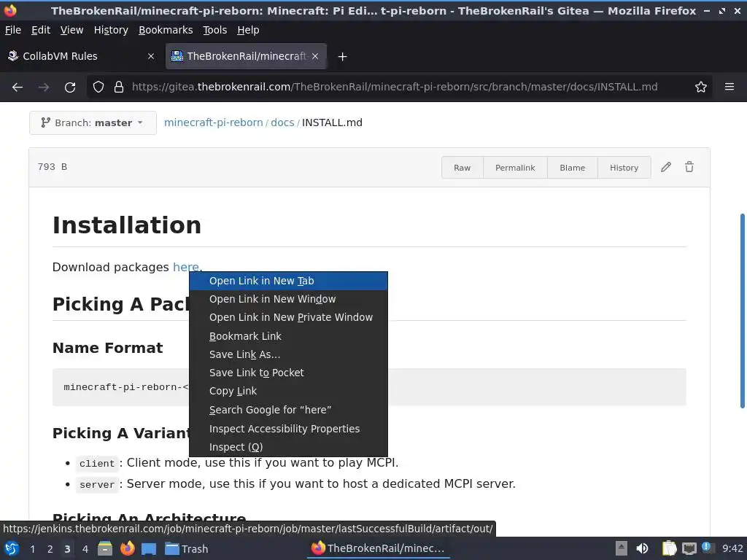Edit INSTALL.md with the pencil icon

666,167
